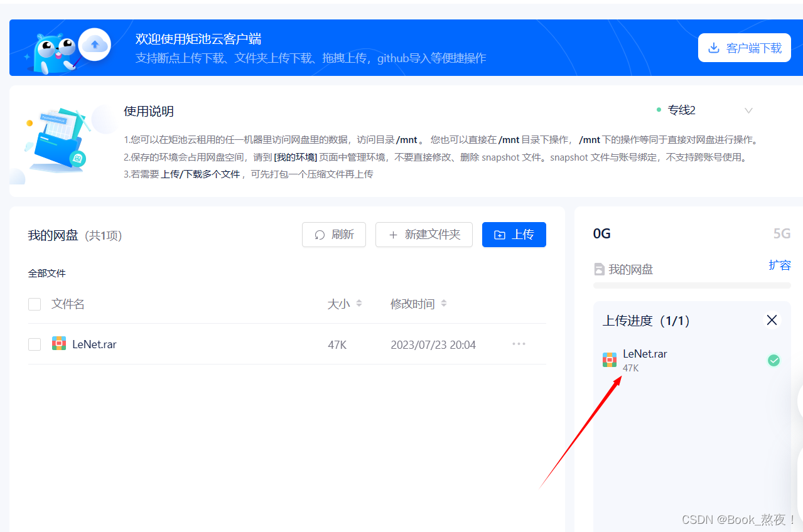Click the 47K size cell in file list
The image size is (803, 532).
click(x=338, y=344)
